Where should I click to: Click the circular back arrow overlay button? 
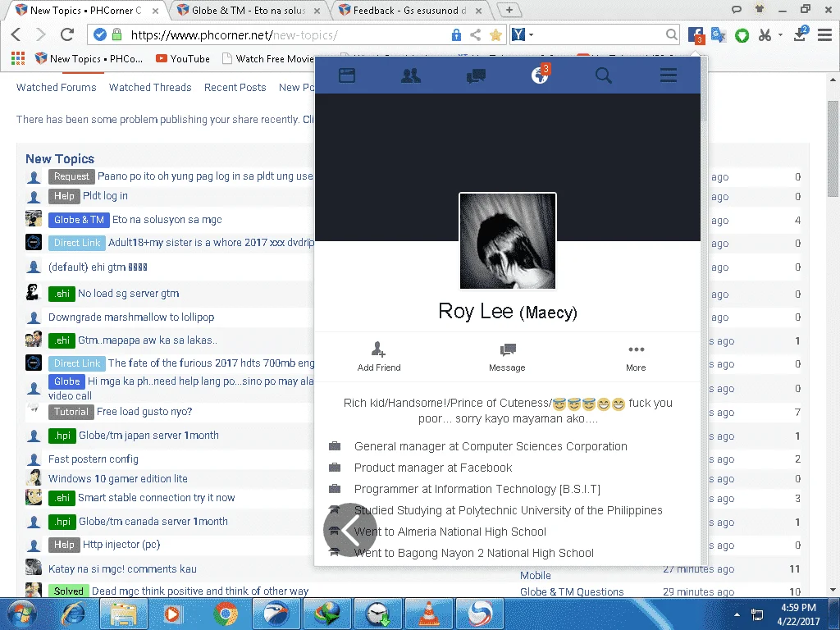tap(349, 530)
